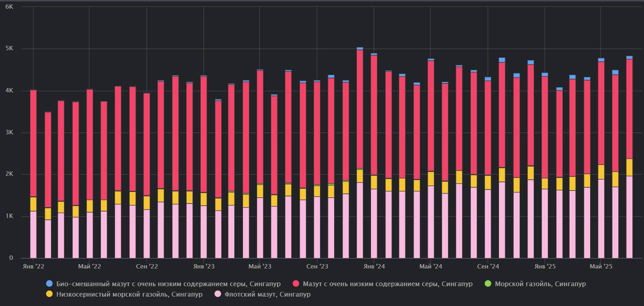The image size is (644, 306).
Task: Select the pink segment of the Сен '23 bar
Action: click(317, 226)
